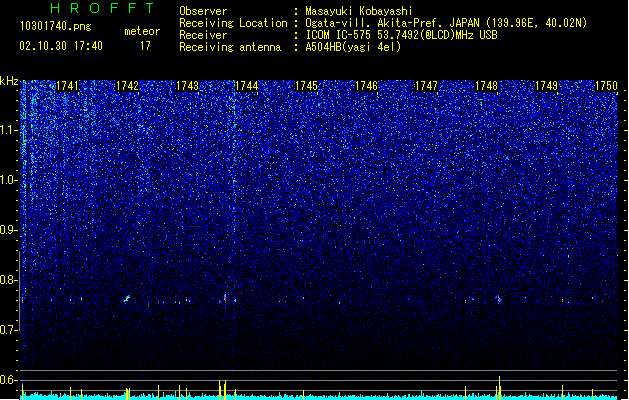Viewport: 629px width, 400px height.
Task: Click the Receiving Location label
Action: (x=233, y=23)
